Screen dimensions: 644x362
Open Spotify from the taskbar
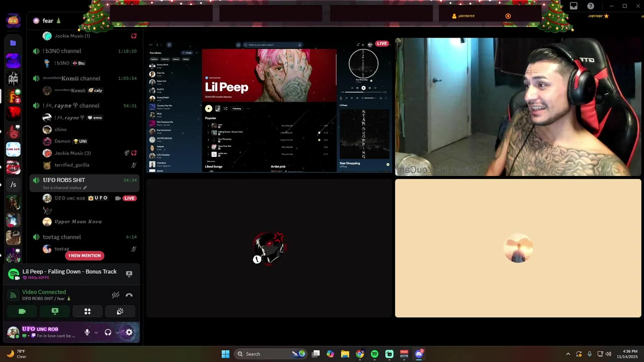point(374,354)
